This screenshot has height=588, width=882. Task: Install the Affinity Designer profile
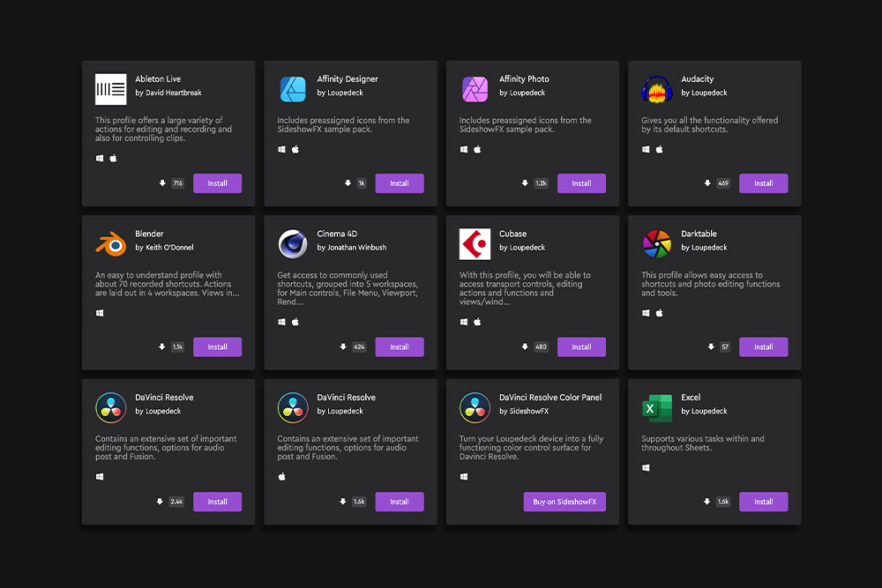[x=400, y=183]
